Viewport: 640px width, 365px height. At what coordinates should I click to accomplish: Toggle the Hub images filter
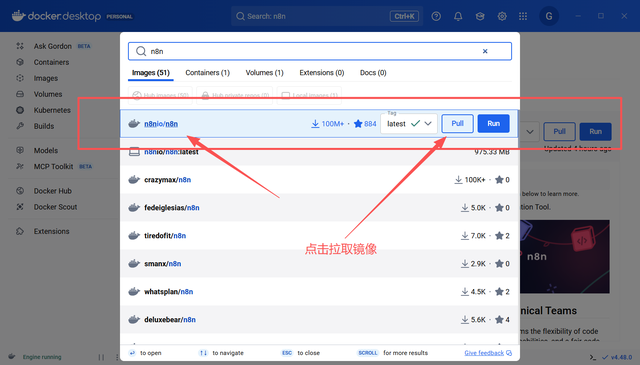pos(161,95)
